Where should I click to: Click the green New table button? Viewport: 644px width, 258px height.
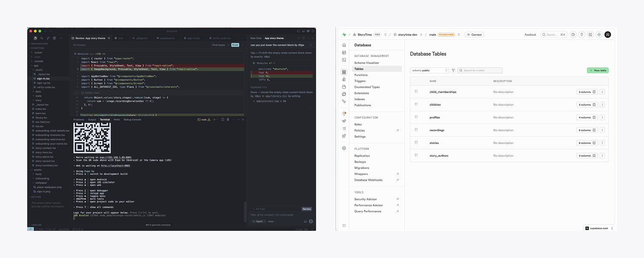598,70
